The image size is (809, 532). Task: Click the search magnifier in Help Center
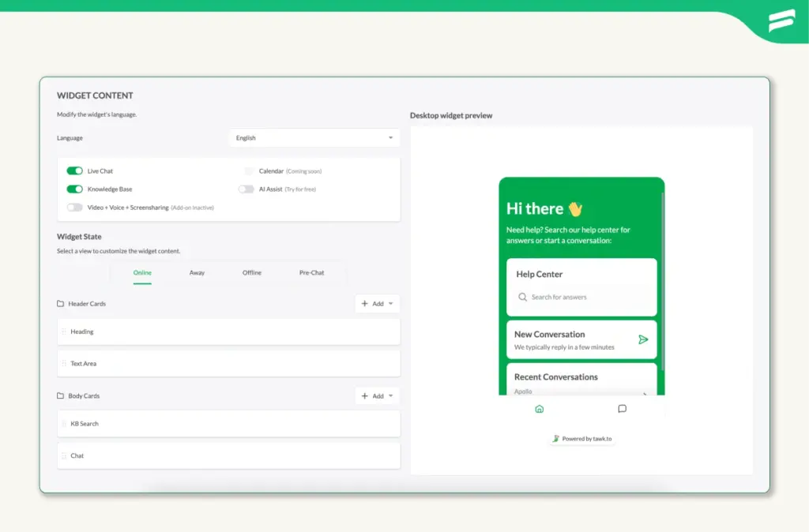[x=523, y=297]
